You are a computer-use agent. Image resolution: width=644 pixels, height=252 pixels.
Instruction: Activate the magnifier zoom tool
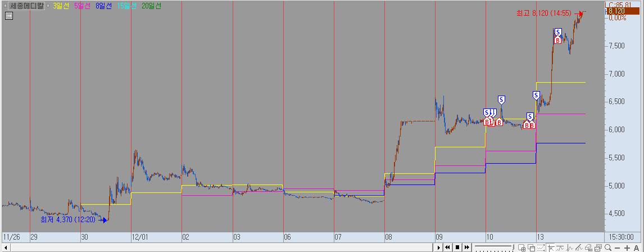608,247
